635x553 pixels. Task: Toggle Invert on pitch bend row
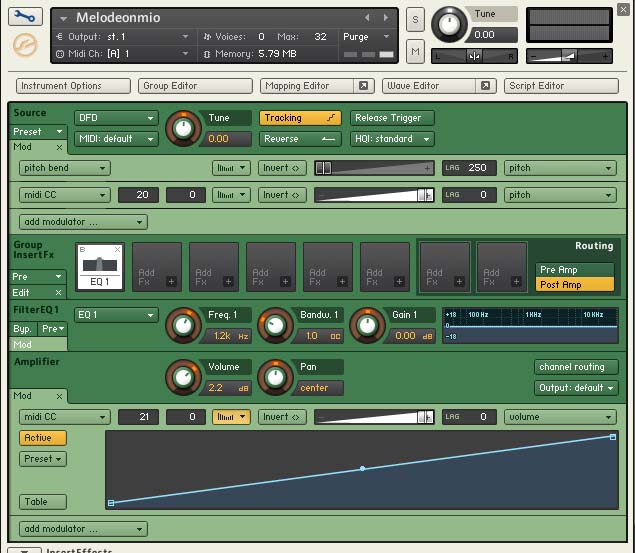click(282, 168)
